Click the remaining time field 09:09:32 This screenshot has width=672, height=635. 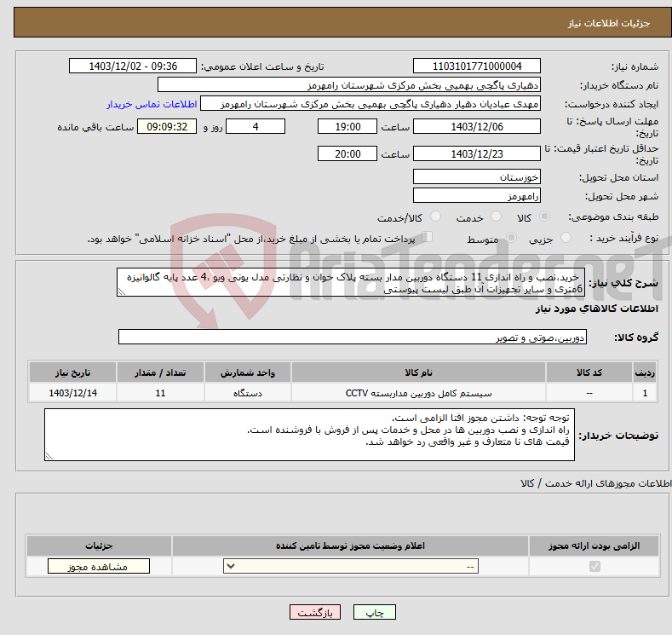167,126
